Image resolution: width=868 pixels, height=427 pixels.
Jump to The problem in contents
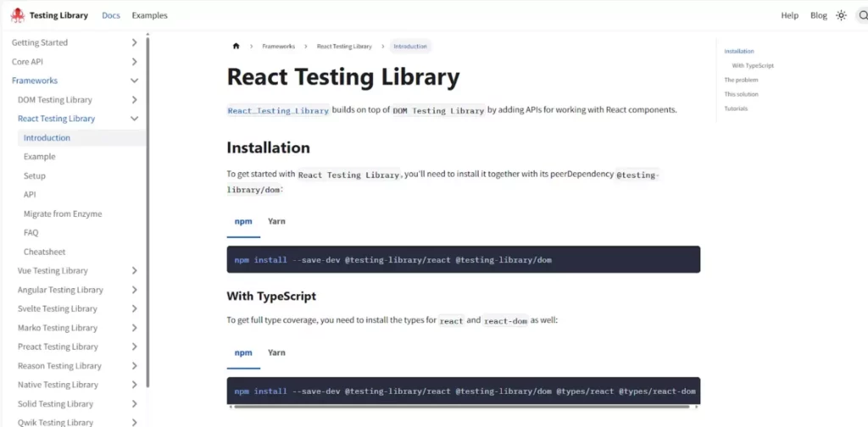pyautogui.click(x=741, y=80)
